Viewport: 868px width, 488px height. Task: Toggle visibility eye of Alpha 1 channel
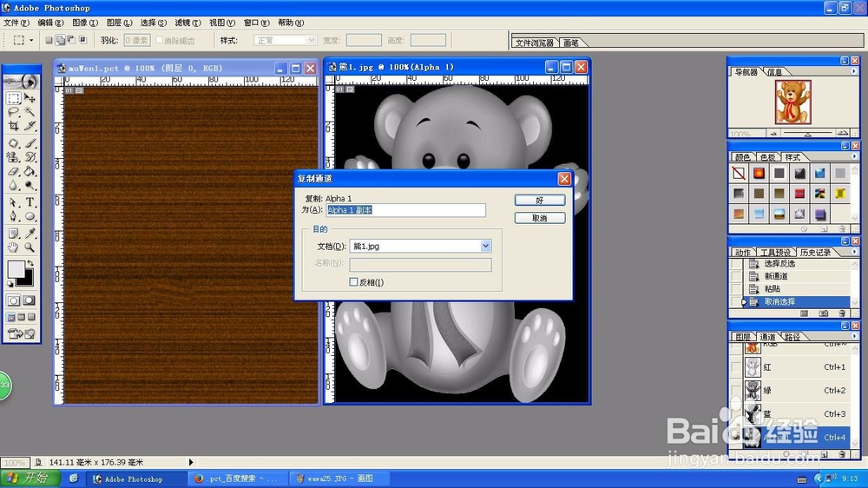[x=736, y=437]
